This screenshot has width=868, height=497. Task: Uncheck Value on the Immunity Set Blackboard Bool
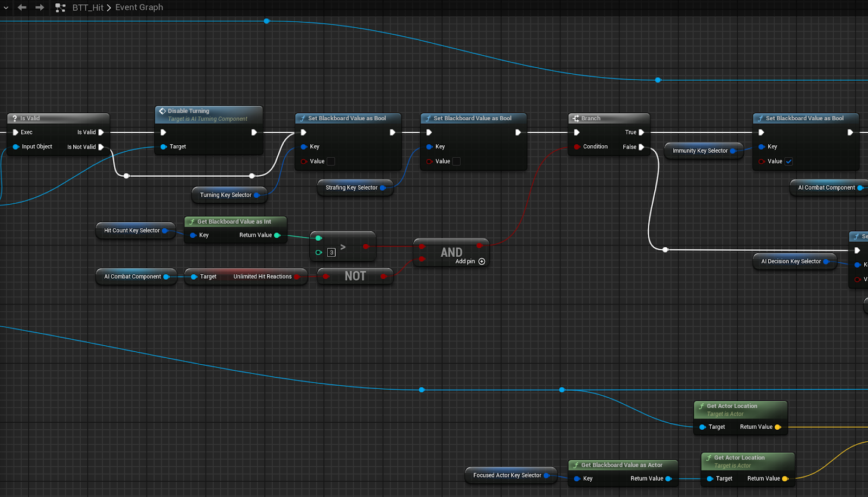point(789,162)
